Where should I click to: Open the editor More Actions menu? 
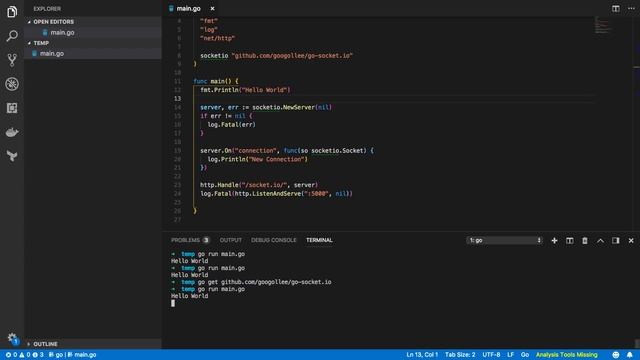631,8
